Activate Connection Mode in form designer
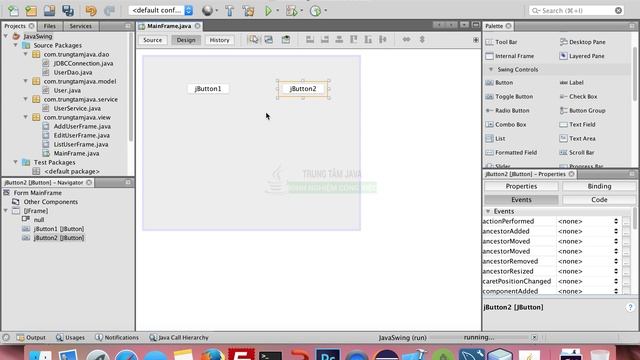640x360 pixels. coord(269,40)
